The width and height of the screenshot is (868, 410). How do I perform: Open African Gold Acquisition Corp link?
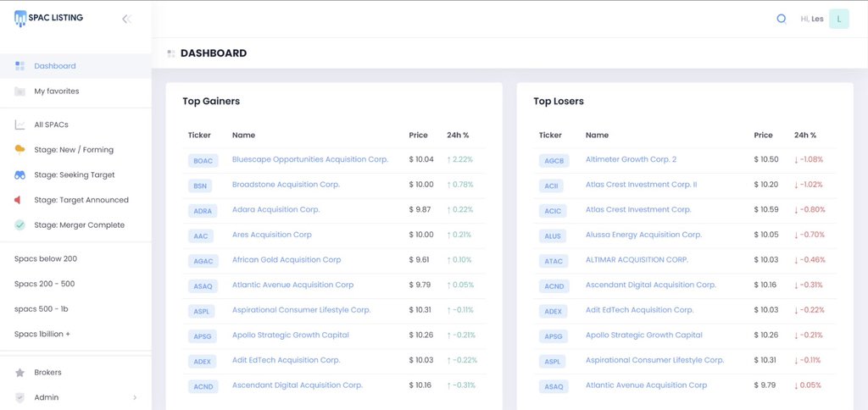click(287, 259)
